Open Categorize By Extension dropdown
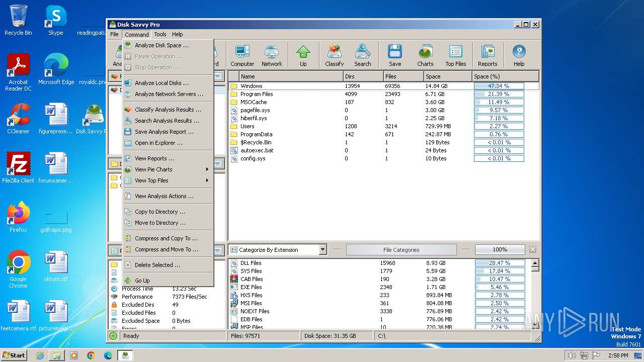 [x=278, y=250]
